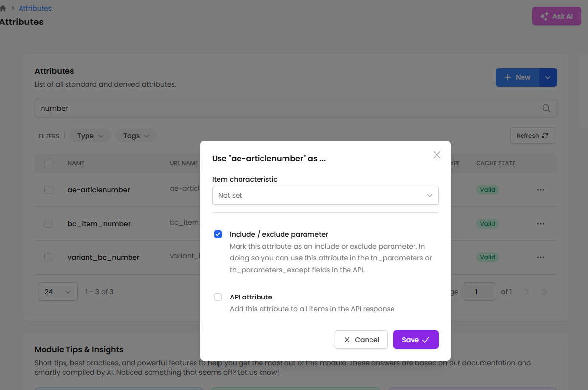Create a New attribute

click(x=517, y=77)
